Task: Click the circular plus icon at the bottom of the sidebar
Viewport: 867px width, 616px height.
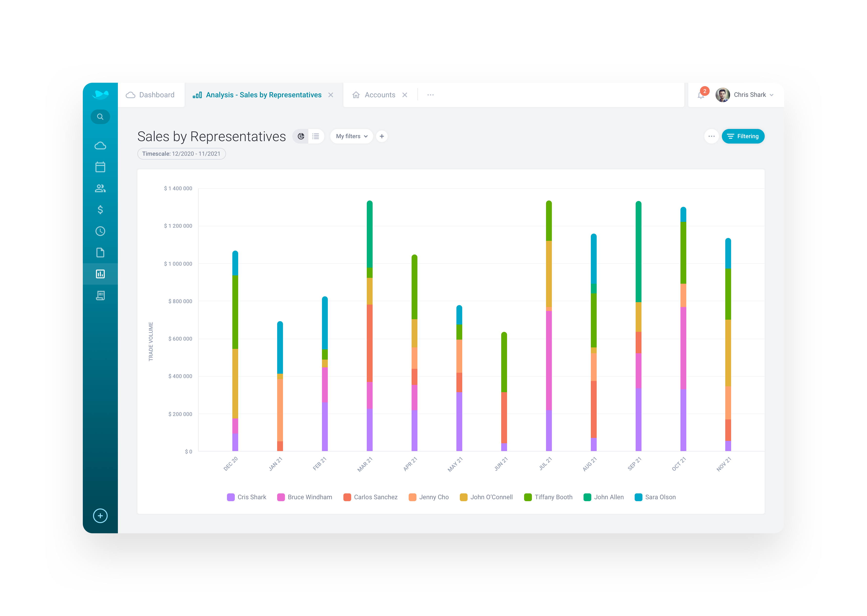Action: pos(100,516)
